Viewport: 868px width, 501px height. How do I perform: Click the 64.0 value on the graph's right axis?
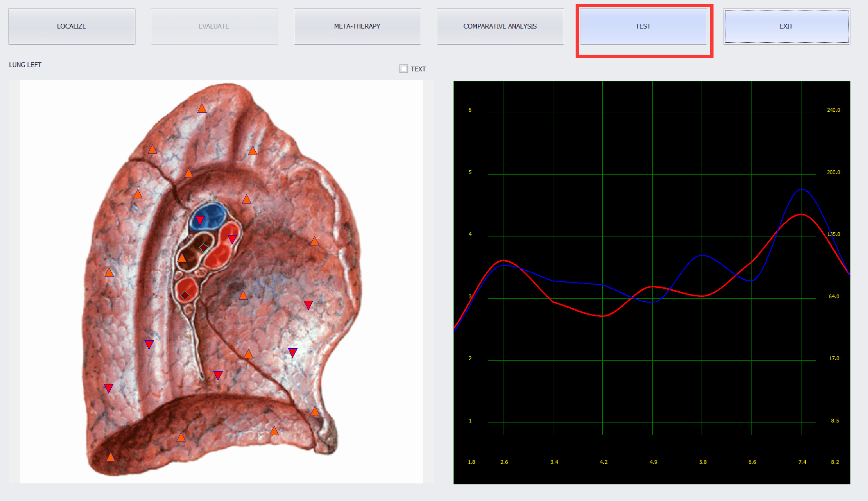834,296
